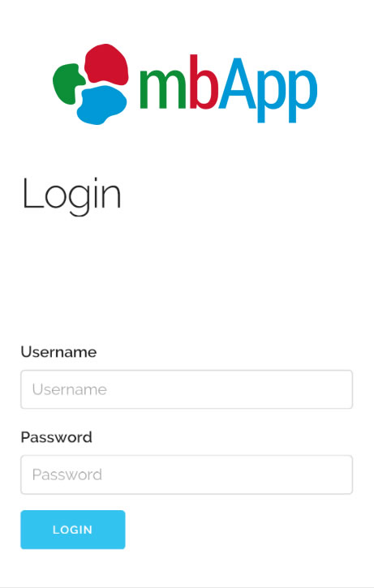Screen dimensions: 374x588
Task: Focus the Password input field
Action: point(187,474)
